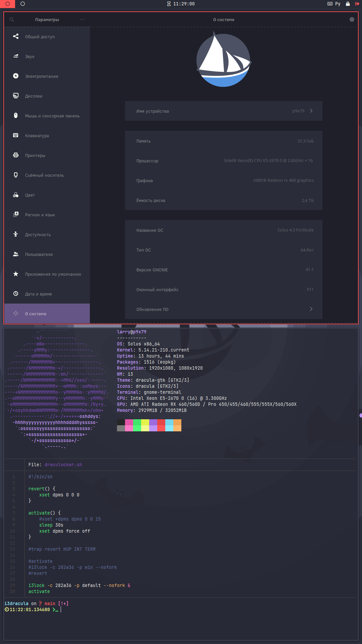Select Дисплеи in the settings sidebar

pyautogui.click(x=47, y=96)
